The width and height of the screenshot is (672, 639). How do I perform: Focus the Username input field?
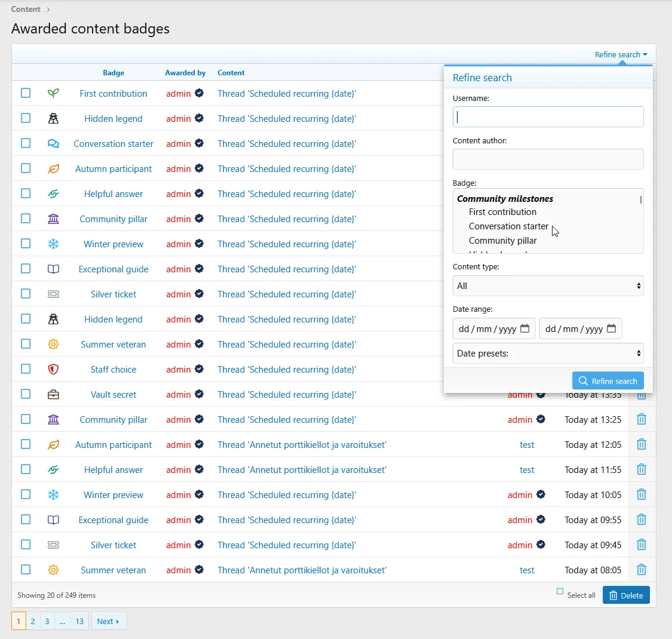548,116
